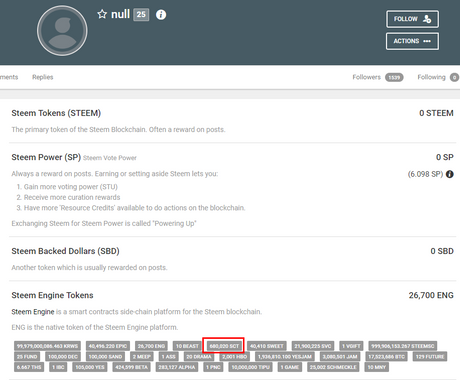Open the Steem Engine link
The height and width of the screenshot is (380, 460).
point(33,312)
